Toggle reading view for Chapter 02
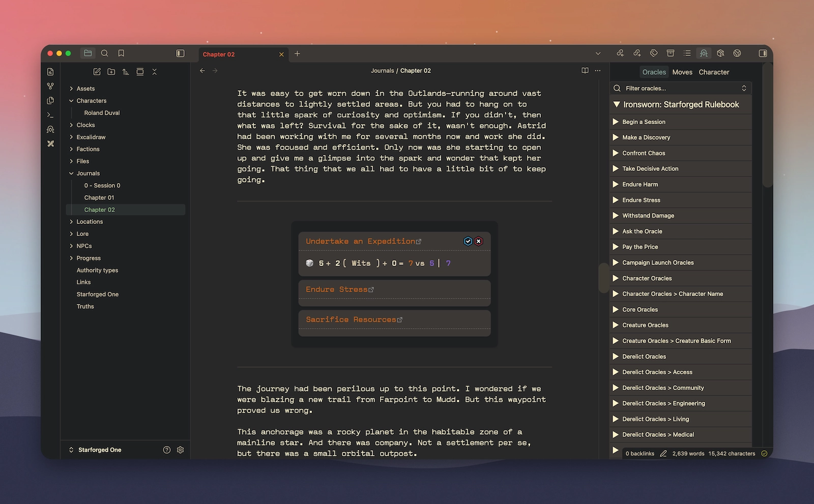 585,70
